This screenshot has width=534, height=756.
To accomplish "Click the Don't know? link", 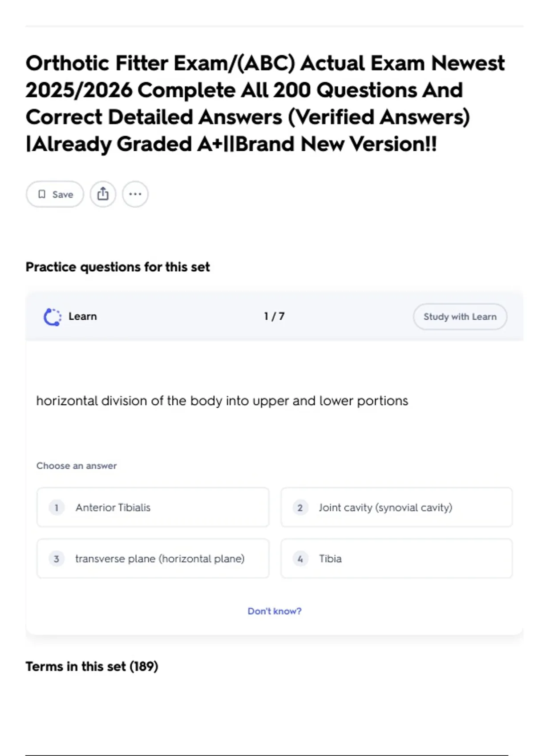I will 275,611.
